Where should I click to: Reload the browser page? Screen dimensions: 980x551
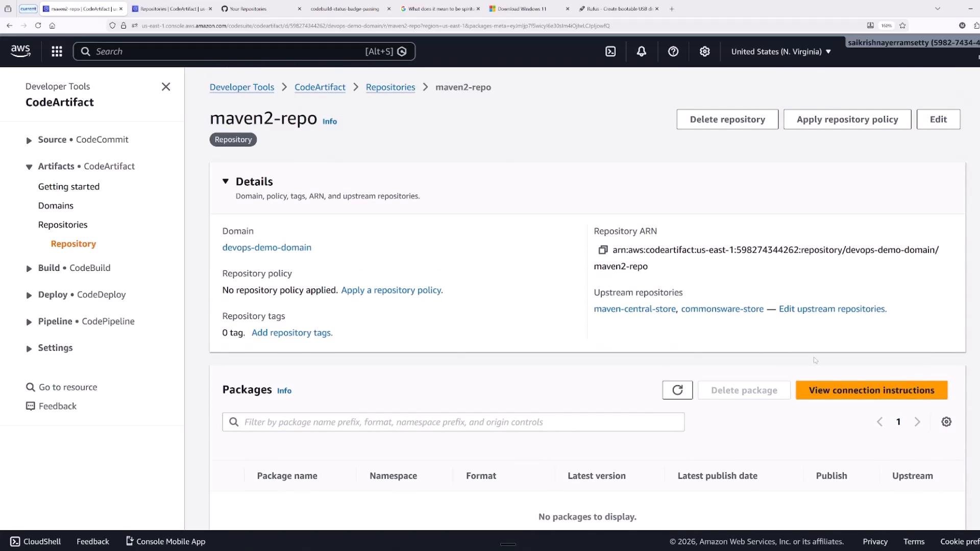[38, 25]
